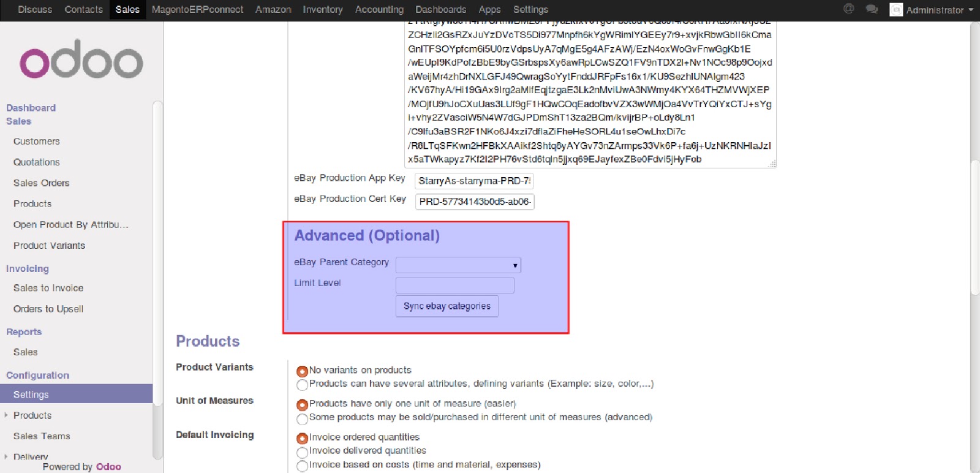
Task: Choose 'Products have only one unit of measure'
Action: tap(302, 405)
